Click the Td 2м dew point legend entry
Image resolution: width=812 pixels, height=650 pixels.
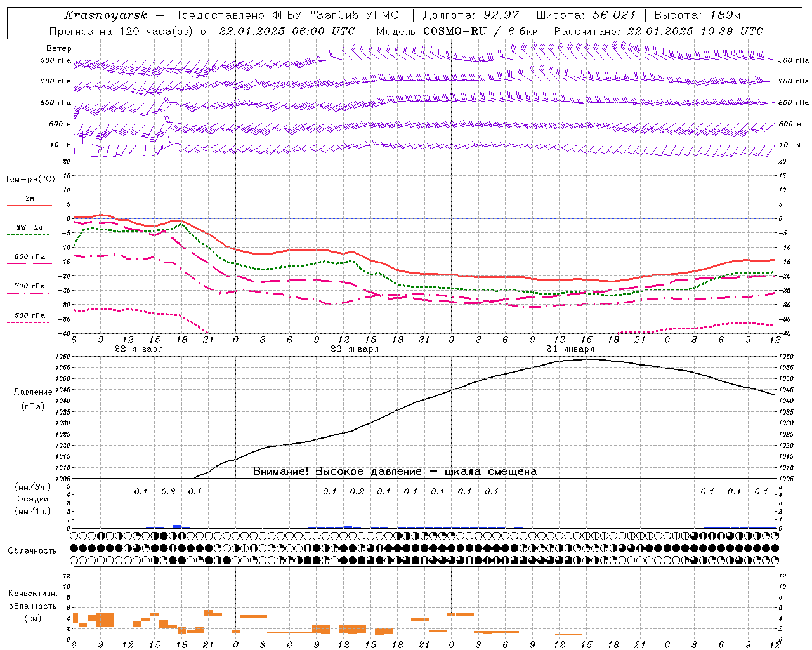pos(29,227)
